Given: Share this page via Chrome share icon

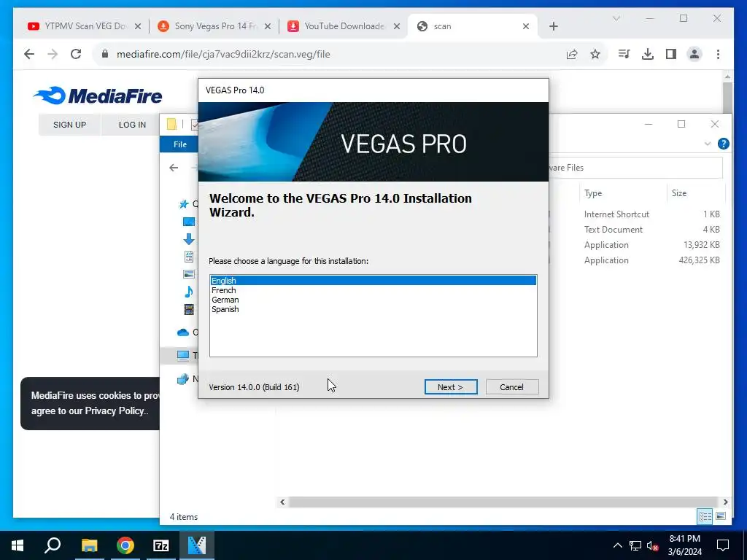Looking at the screenshot, I should click(572, 54).
